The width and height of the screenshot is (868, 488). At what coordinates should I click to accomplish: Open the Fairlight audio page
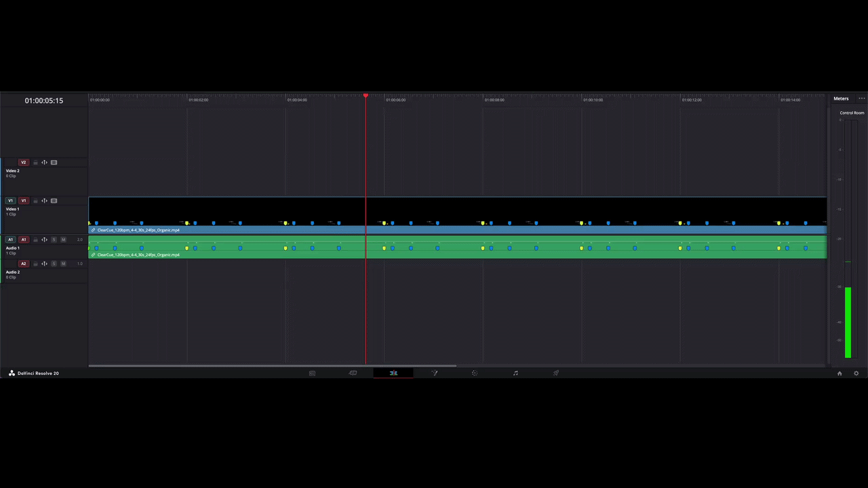coord(515,373)
